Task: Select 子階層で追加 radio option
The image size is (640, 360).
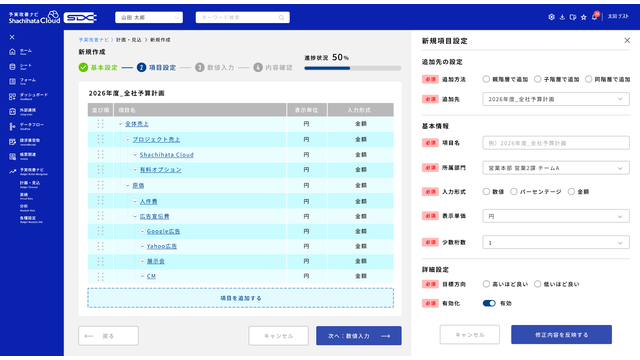Action: tap(538, 79)
